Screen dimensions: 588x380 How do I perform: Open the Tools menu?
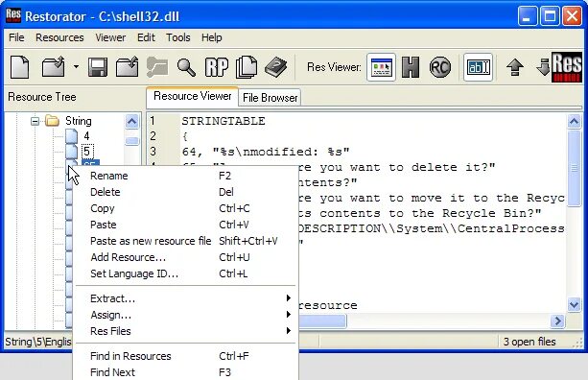(x=178, y=37)
